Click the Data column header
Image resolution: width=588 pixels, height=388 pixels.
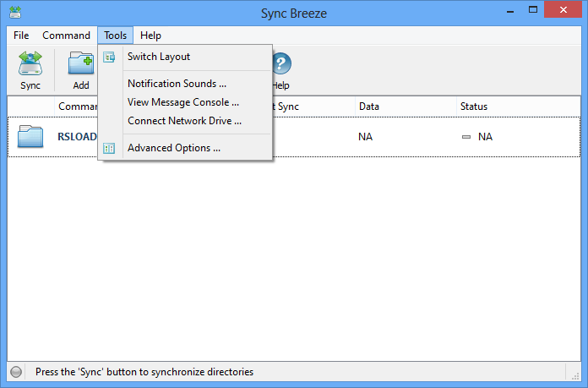click(368, 107)
